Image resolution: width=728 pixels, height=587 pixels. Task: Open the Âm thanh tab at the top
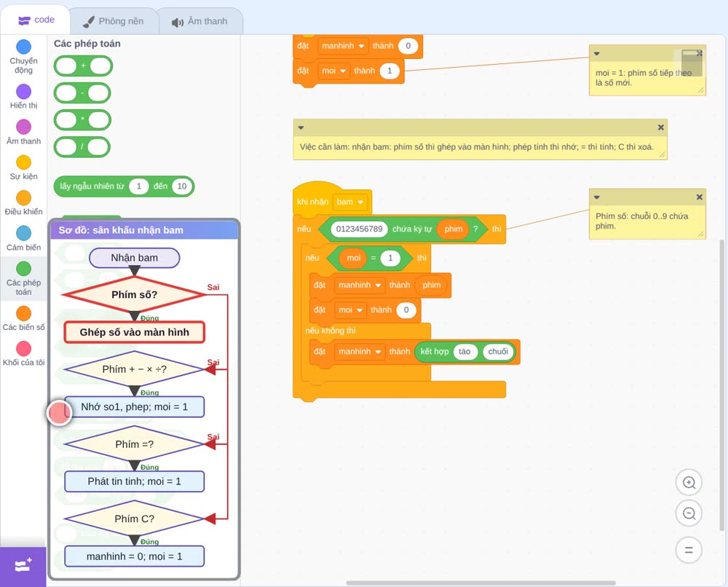pyautogui.click(x=199, y=21)
